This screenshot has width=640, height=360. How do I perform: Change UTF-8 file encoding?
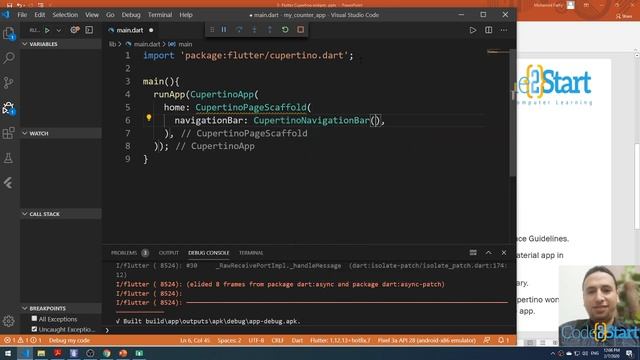coord(256,340)
